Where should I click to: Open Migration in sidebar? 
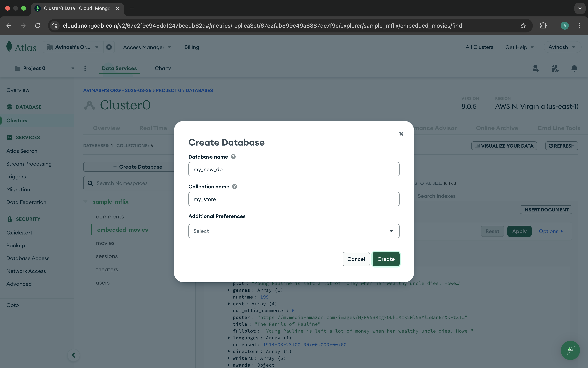coord(18,189)
